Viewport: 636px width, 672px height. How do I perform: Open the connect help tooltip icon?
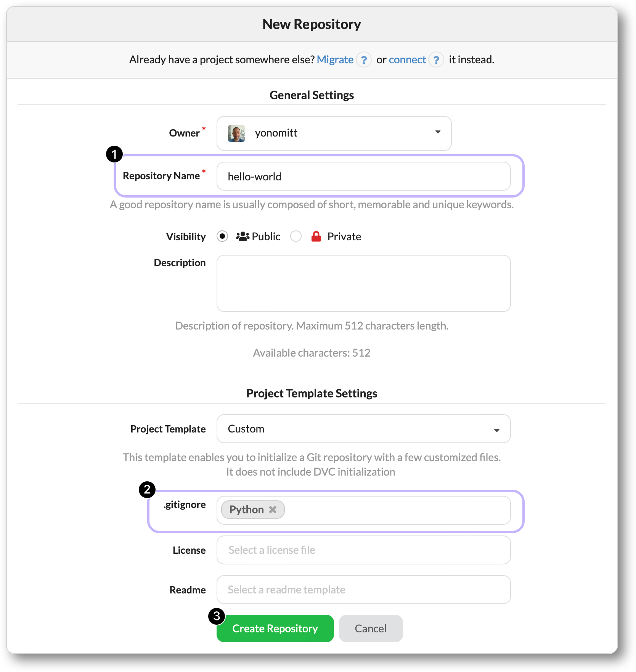pyautogui.click(x=436, y=59)
